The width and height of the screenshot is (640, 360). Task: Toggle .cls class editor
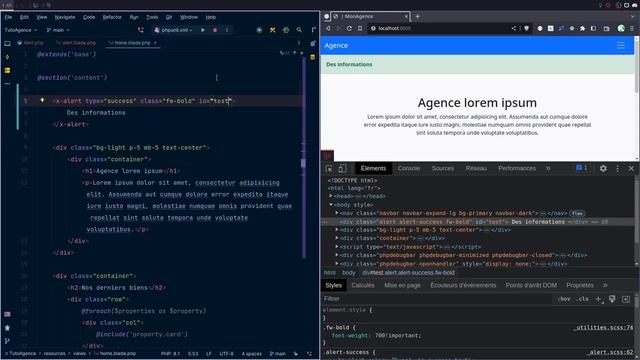[582, 299]
